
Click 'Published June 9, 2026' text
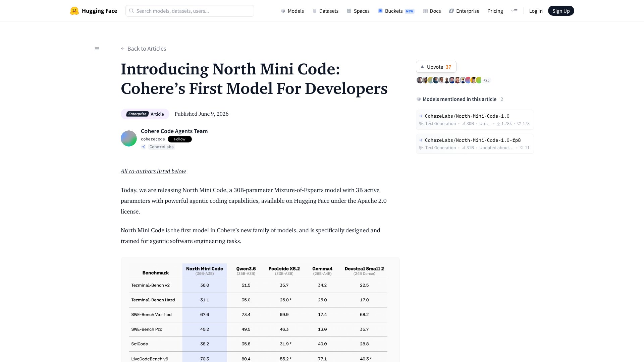click(x=202, y=114)
